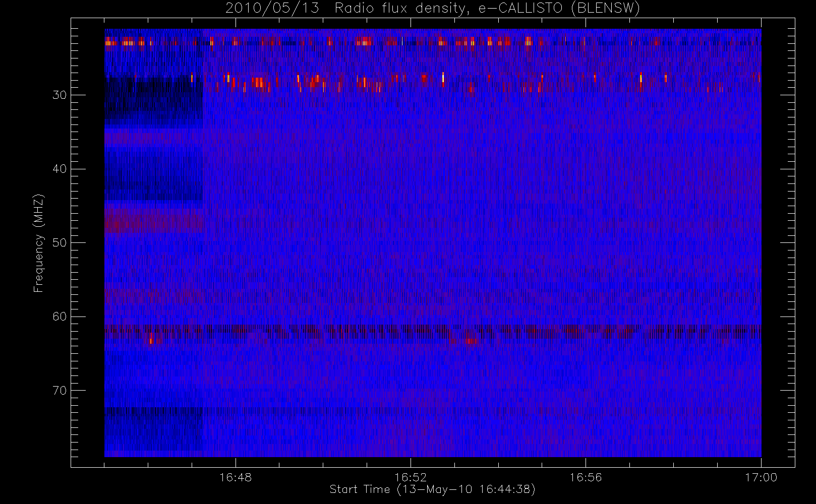Click the 16:52 time tick label
Viewport: 816px width, 504px height.
click(x=411, y=477)
